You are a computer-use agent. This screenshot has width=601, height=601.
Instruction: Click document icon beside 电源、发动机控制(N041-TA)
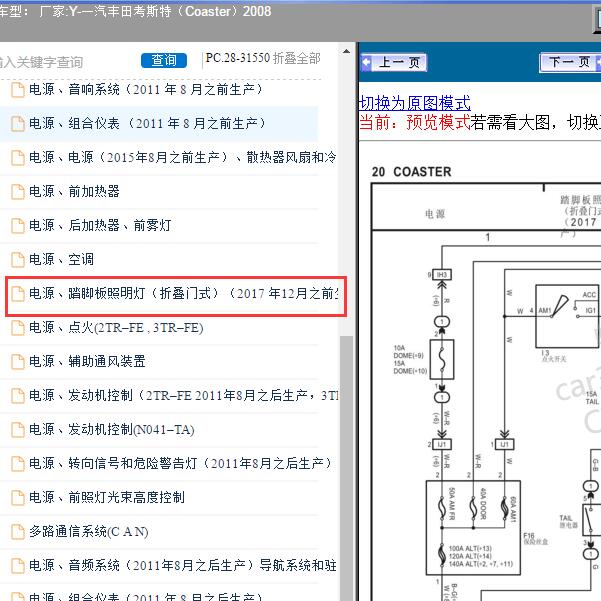18,430
